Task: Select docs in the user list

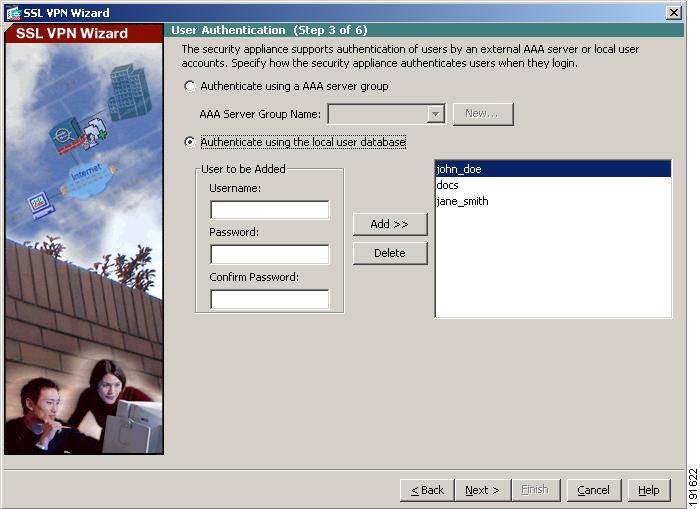Action: [553, 185]
